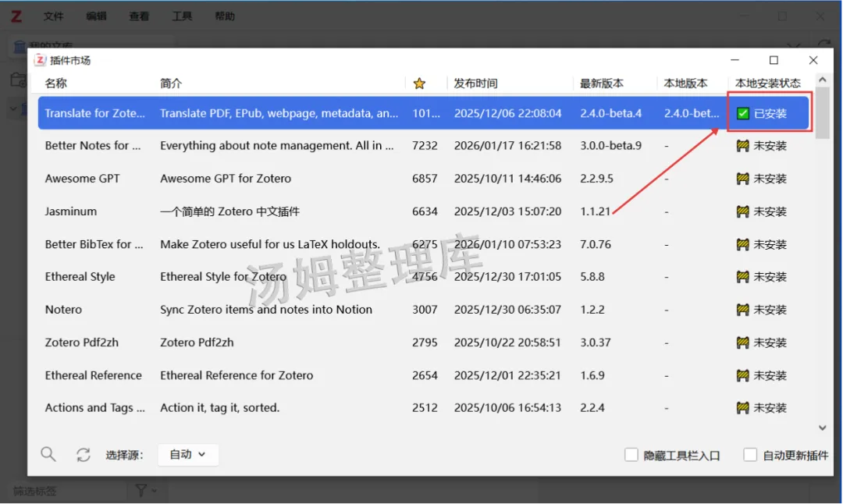Click the Zotero Z logo in main window
Image resolution: width=843 pixels, height=504 pixels.
[x=16, y=16]
